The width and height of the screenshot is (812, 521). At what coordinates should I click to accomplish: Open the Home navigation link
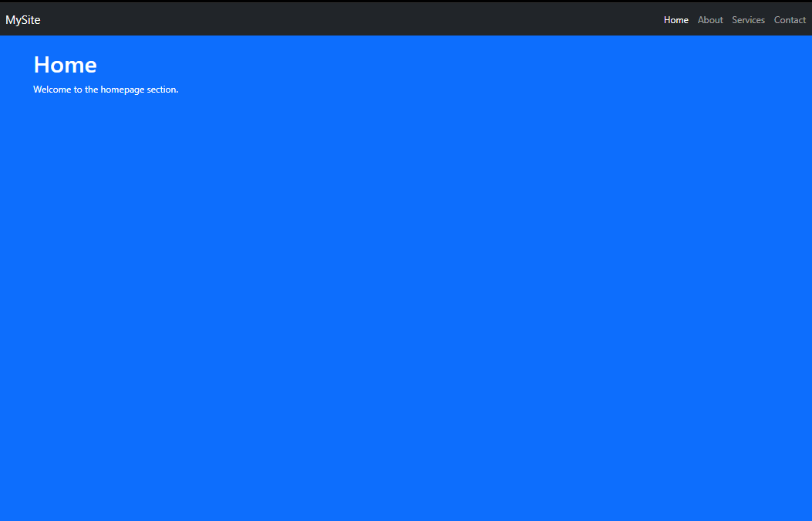[x=676, y=20]
